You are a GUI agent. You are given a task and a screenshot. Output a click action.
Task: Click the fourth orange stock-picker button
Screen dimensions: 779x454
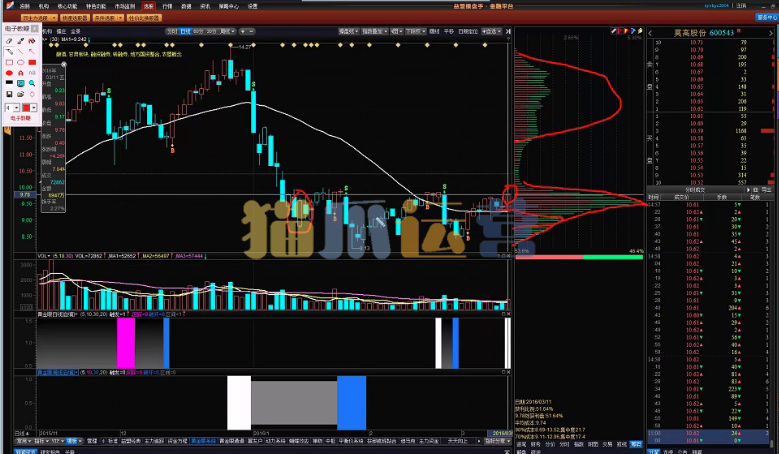pyautogui.click(x=144, y=18)
